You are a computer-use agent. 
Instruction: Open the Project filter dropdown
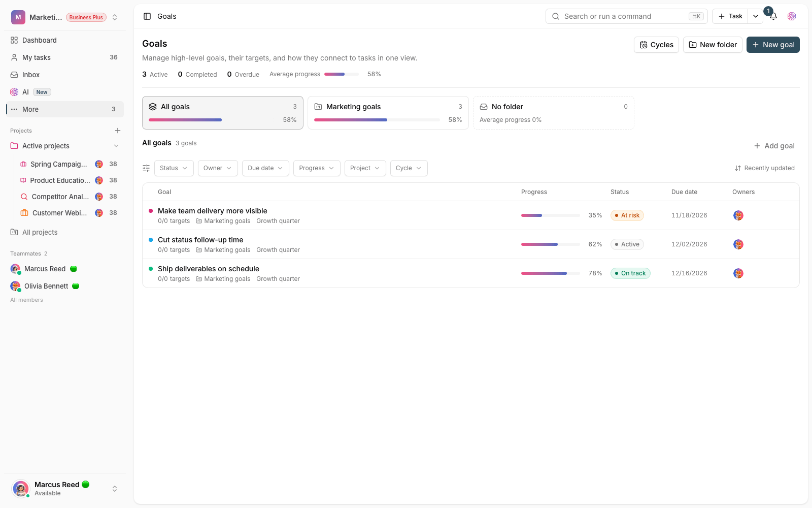(365, 168)
